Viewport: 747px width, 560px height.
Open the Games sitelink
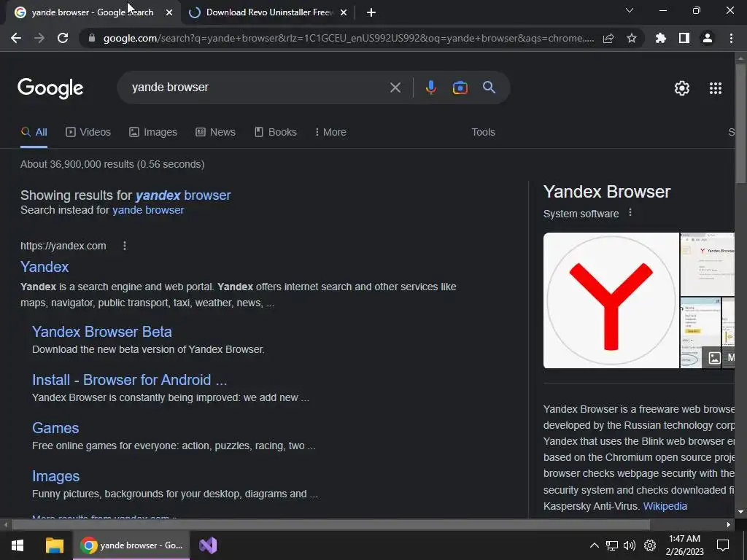click(x=55, y=427)
